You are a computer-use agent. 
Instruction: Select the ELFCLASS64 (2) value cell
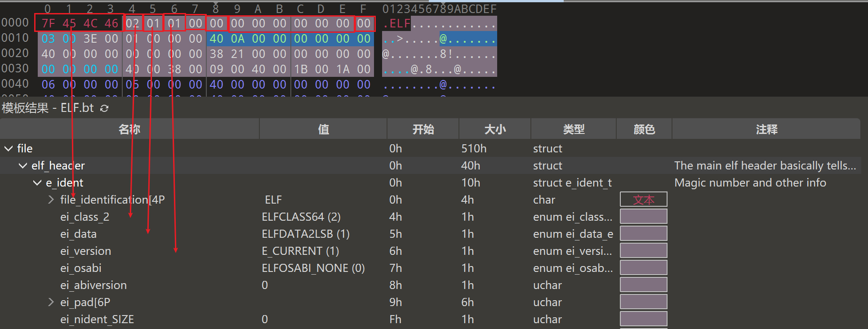click(x=301, y=217)
